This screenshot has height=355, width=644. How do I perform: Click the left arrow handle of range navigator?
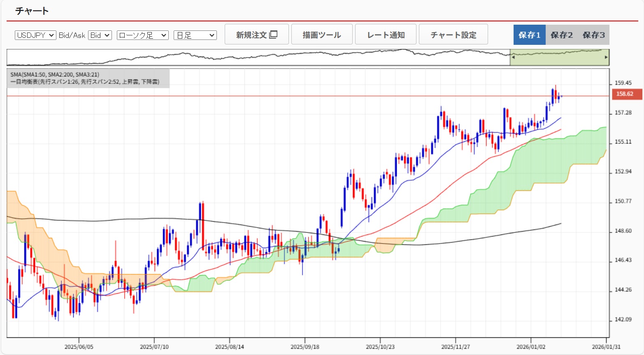click(x=513, y=58)
